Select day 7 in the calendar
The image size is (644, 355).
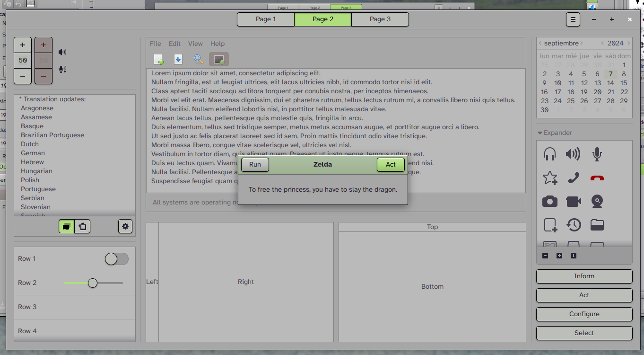point(611,74)
